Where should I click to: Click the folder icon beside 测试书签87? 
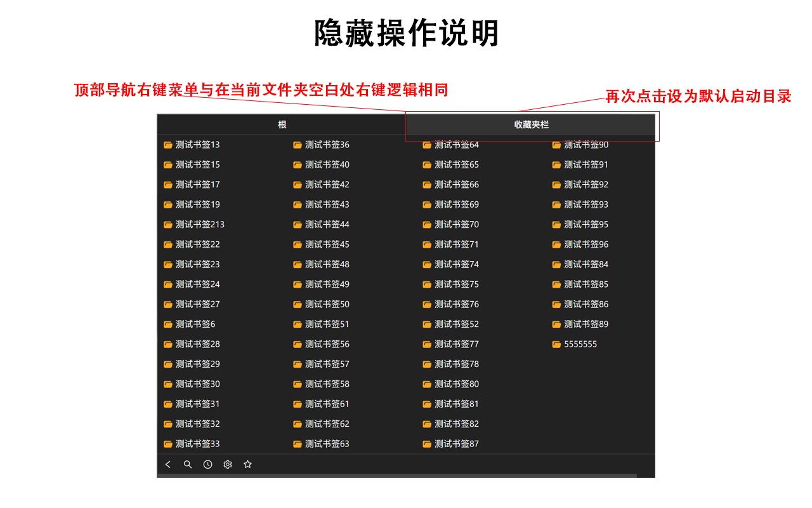[x=426, y=444]
